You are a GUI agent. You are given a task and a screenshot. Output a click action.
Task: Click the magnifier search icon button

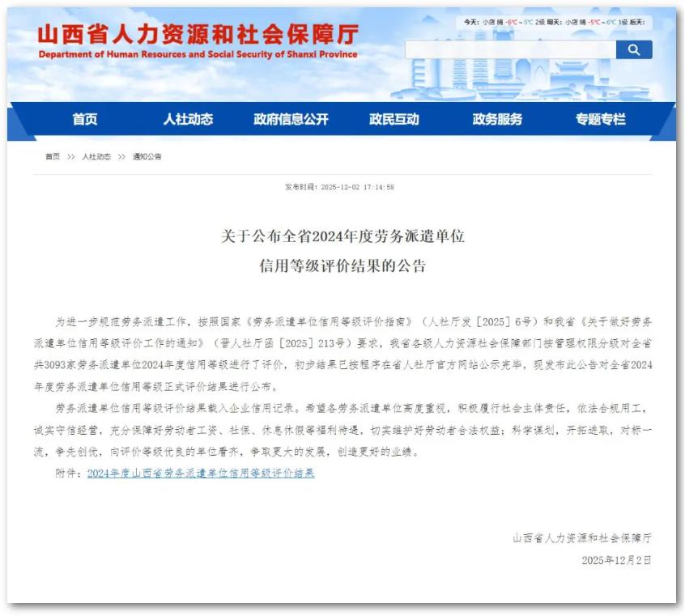pos(634,50)
